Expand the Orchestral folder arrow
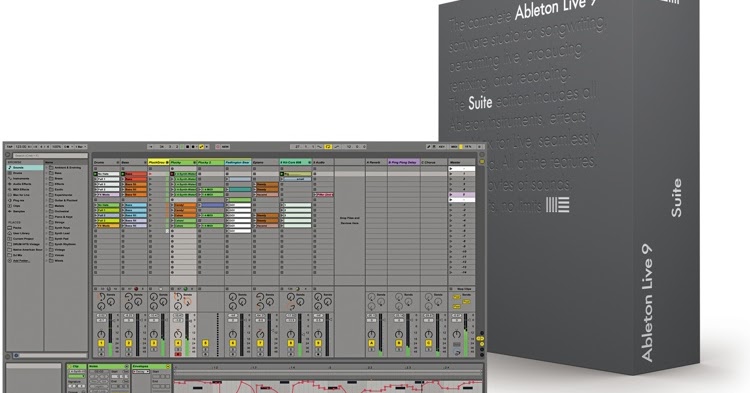The width and height of the screenshot is (750, 393). click(x=46, y=211)
